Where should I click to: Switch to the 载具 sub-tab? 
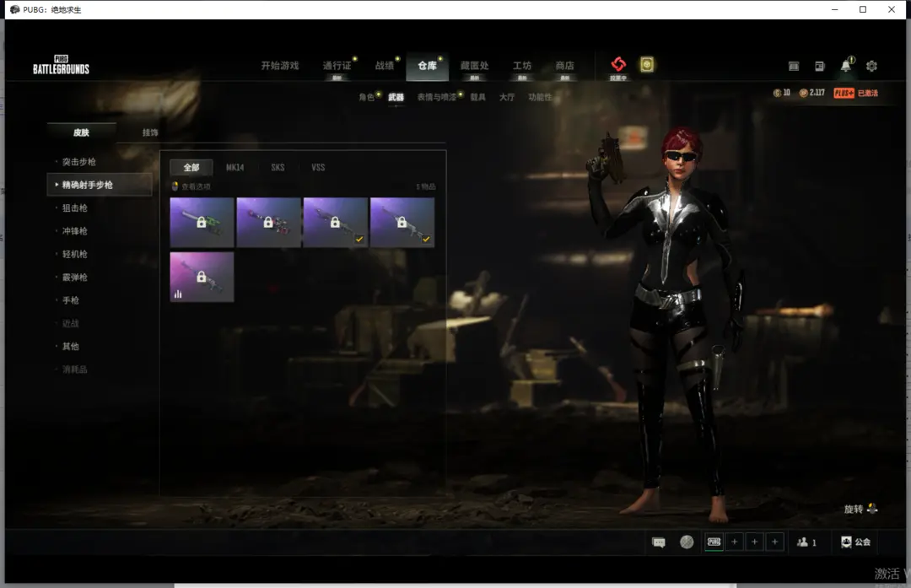point(478,97)
